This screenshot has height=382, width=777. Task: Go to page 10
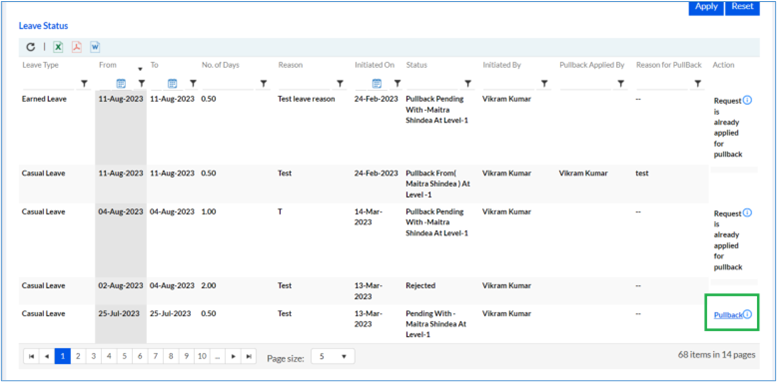[201, 356]
